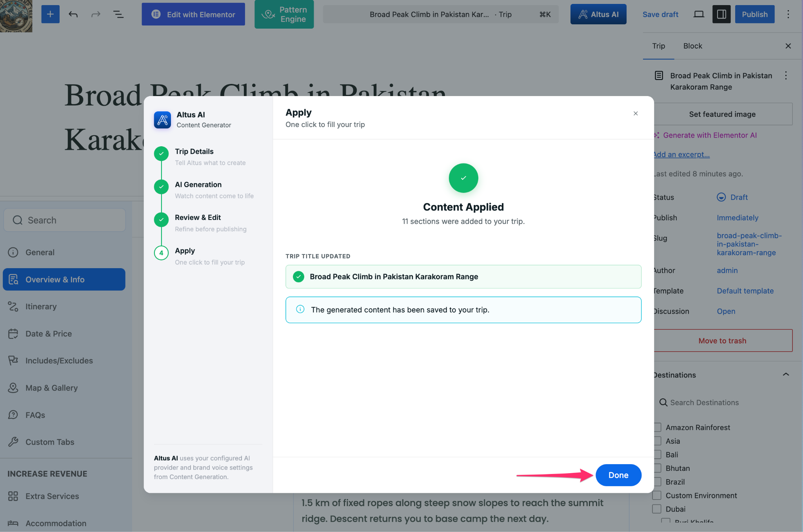Click Edit with Elementor button
Image resolution: width=803 pixels, height=532 pixels.
click(193, 15)
